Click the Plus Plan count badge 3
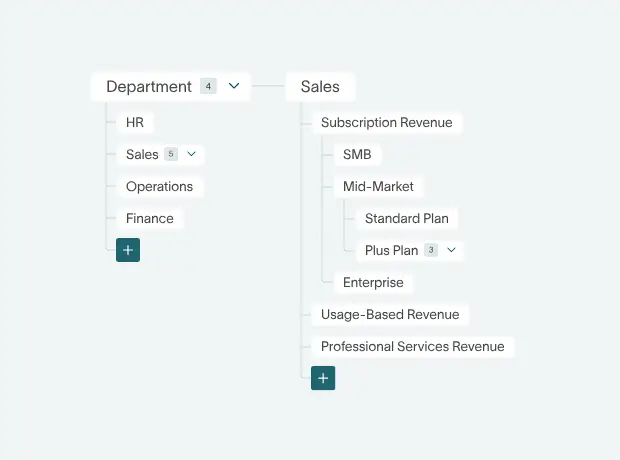The image size is (620, 460). (x=431, y=250)
